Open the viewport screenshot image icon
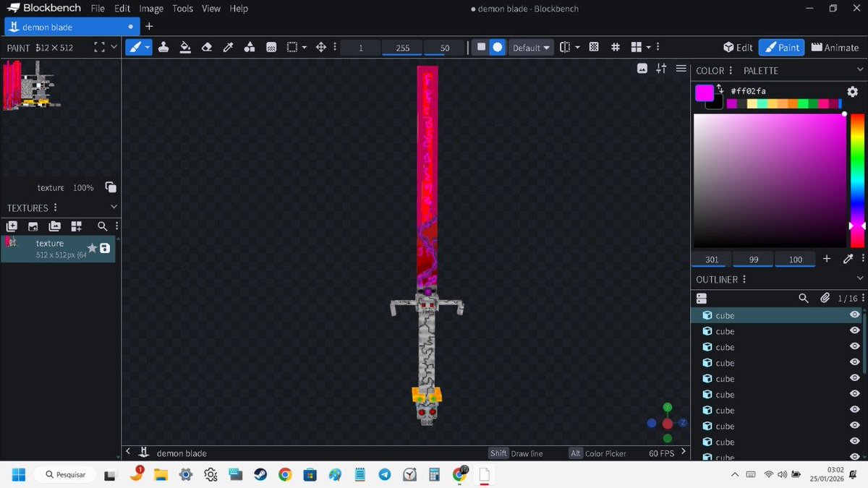The image size is (868, 488). pyautogui.click(x=642, y=69)
